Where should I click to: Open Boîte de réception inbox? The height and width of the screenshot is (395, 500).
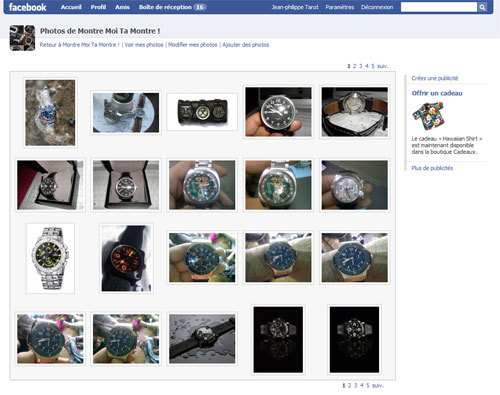coord(165,7)
